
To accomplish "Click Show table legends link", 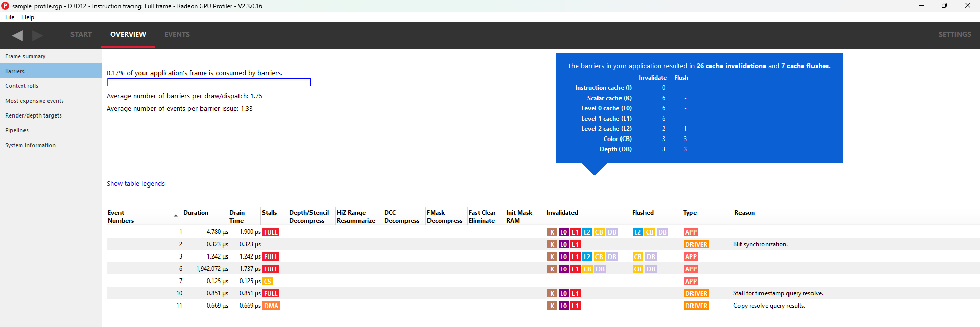I will [136, 183].
